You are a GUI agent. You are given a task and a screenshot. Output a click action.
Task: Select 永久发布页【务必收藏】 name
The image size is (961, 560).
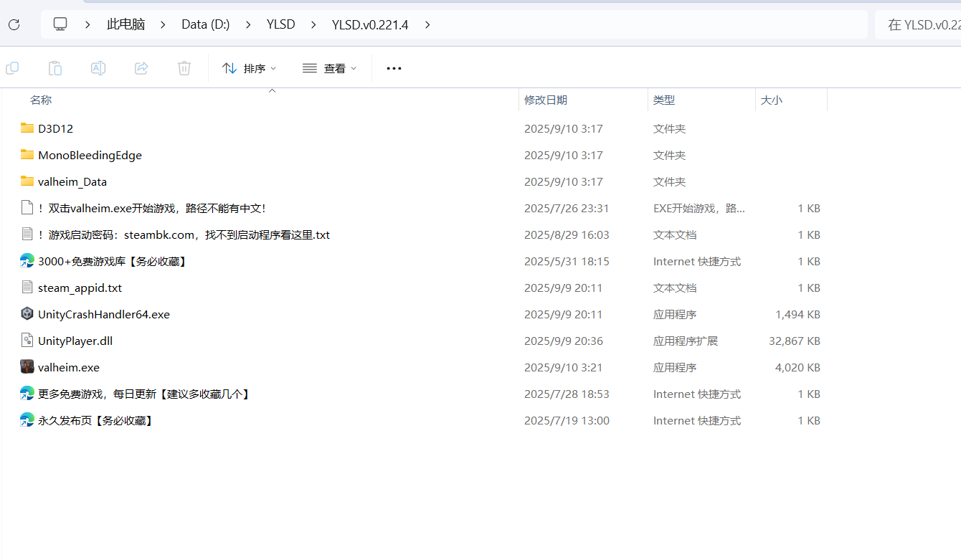tap(97, 420)
